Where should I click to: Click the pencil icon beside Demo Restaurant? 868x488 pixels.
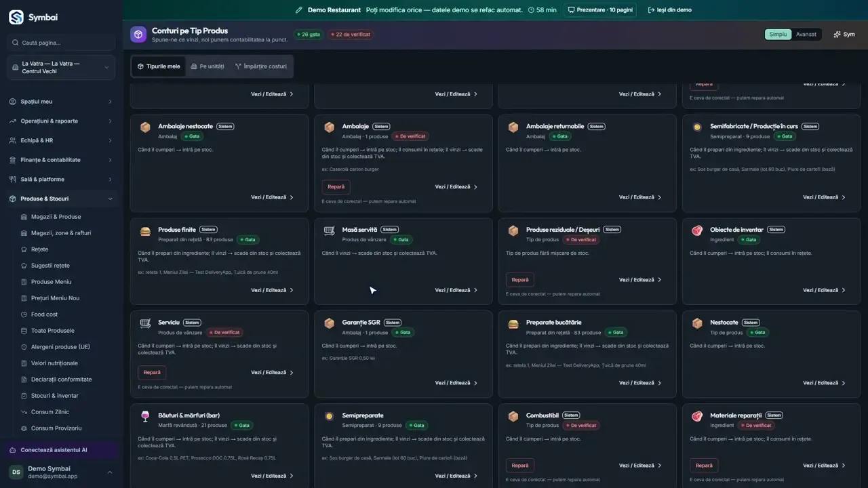click(x=299, y=10)
